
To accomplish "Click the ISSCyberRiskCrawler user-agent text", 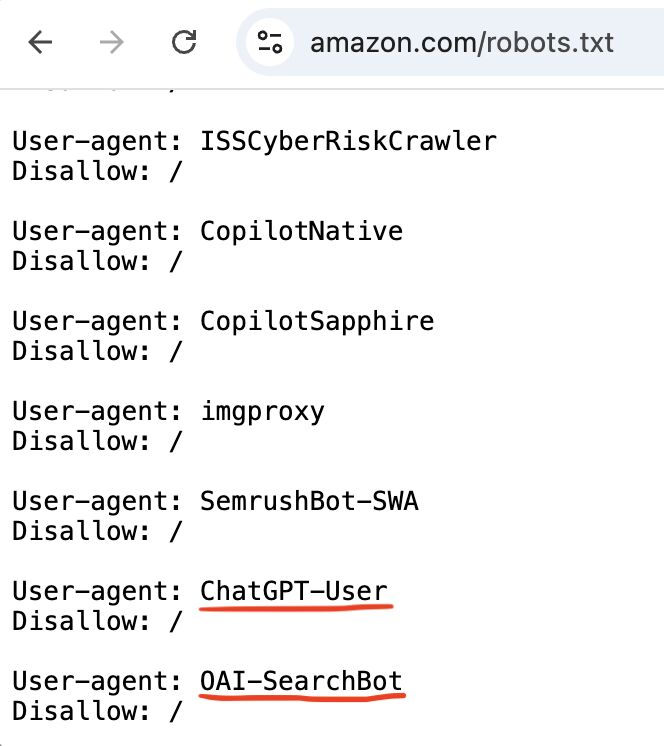I will coord(348,141).
